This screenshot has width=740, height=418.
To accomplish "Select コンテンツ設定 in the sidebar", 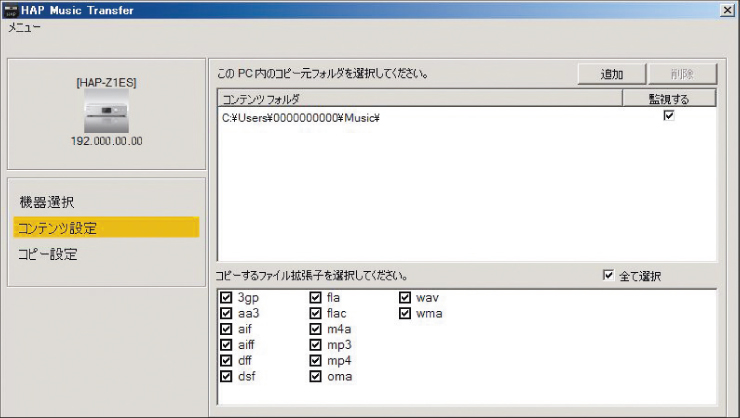I will 57,228.
